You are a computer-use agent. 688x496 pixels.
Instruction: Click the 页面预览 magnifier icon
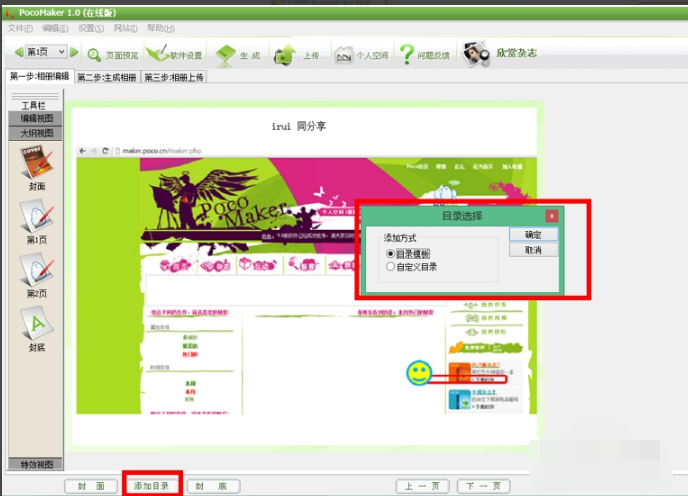coord(94,55)
